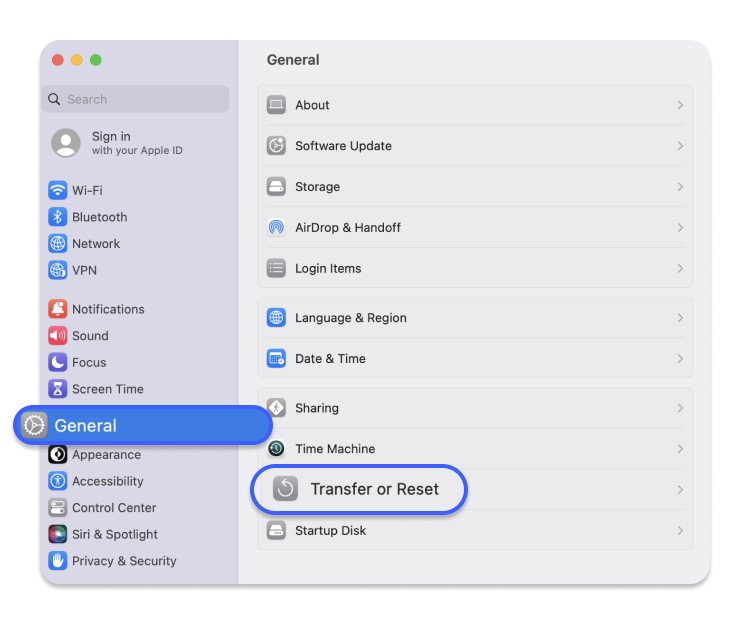Open the About label
Image resolution: width=750 pixels, height=624 pixels.
(312, 105)
